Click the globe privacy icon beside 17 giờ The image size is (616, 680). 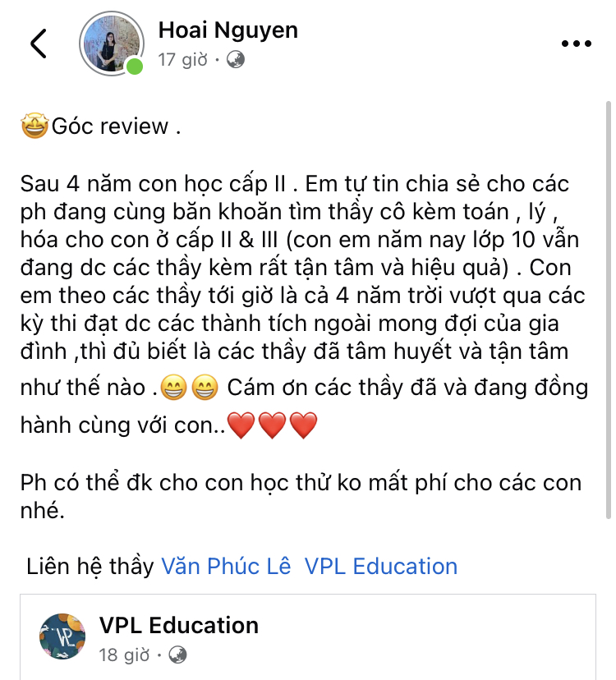click(x=236, y=59)
